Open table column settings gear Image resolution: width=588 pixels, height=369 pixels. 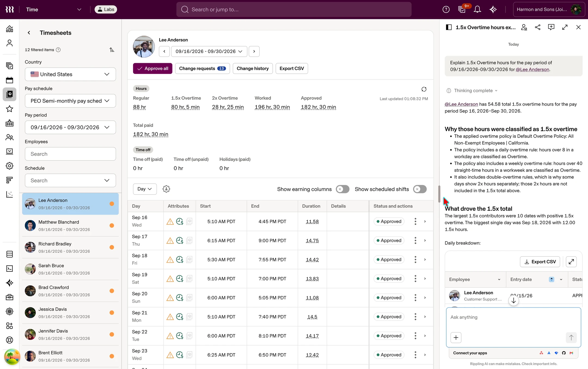166,189
